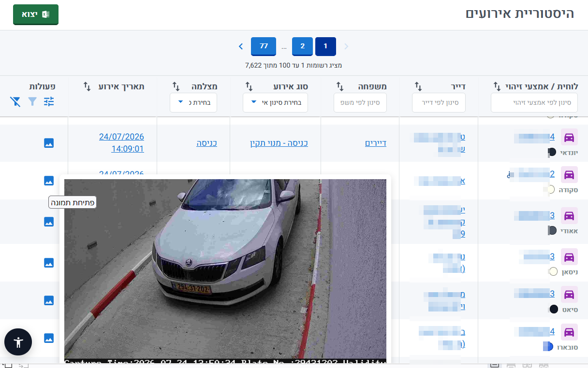Open the accessibility menu button
Screen dimensions: 588x368
[18, 342]
